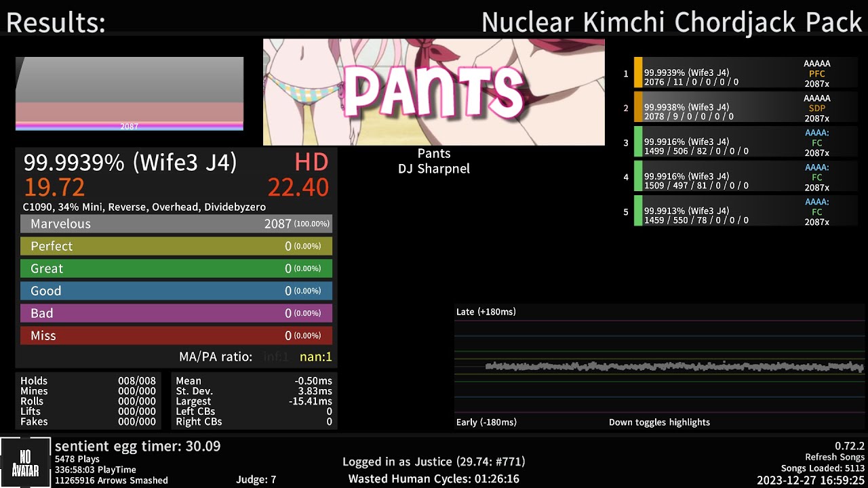This screenshot has height=488, width=868.
Task: Click the Bad judgment bar
Action: pos(176,313)
